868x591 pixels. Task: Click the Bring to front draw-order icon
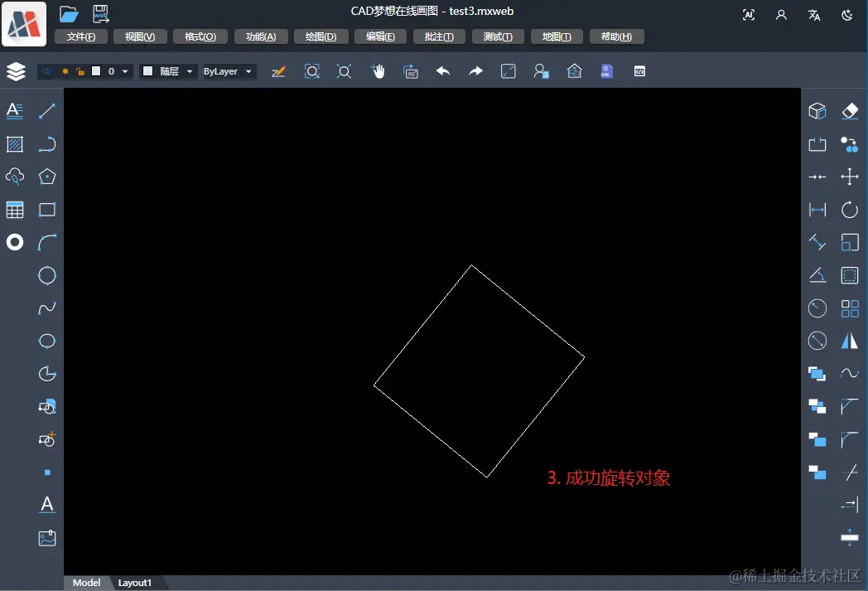click(817, 374)
